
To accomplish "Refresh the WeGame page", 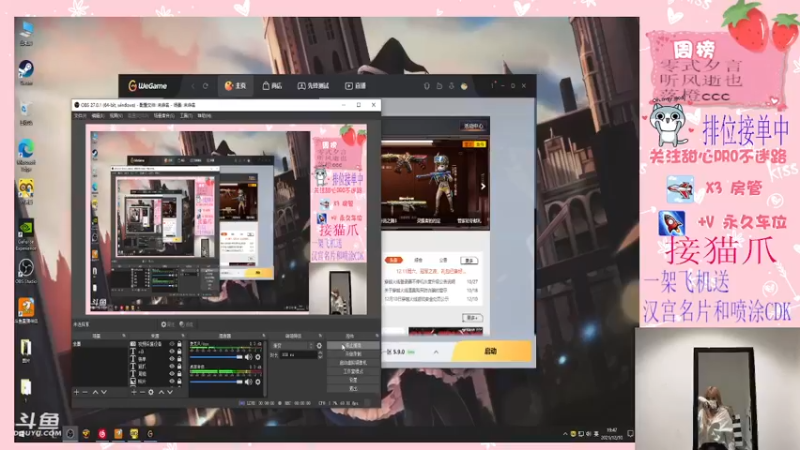I will click(206, 86).
